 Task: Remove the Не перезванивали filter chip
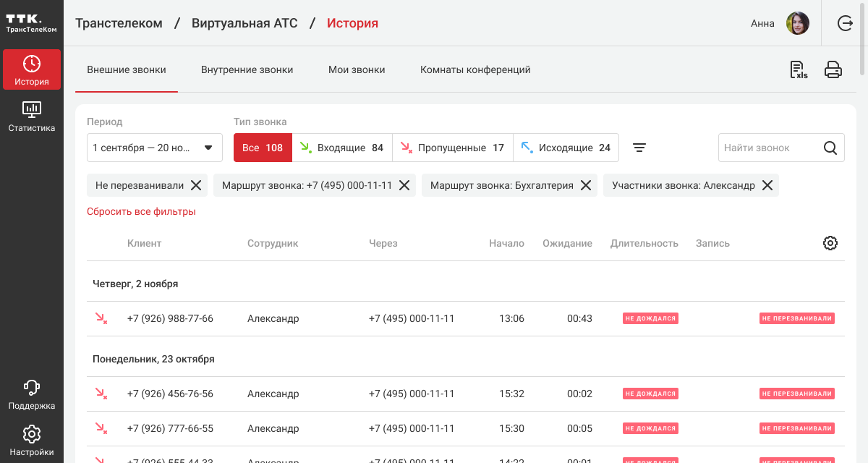(196, 185)
